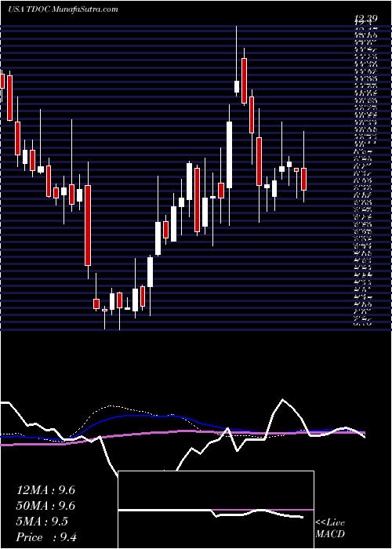
Task: Click the 50MA : 9.6 value label
Action: (45, 506)
